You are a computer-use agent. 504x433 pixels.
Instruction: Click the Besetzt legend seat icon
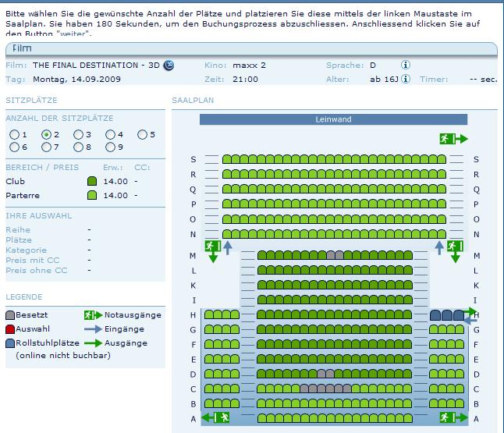point(10,315)
